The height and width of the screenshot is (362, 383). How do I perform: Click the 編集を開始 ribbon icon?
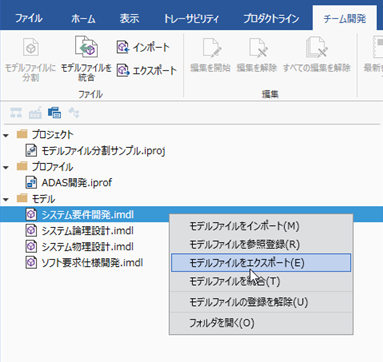pyautogui.click(x=211, y=48)
